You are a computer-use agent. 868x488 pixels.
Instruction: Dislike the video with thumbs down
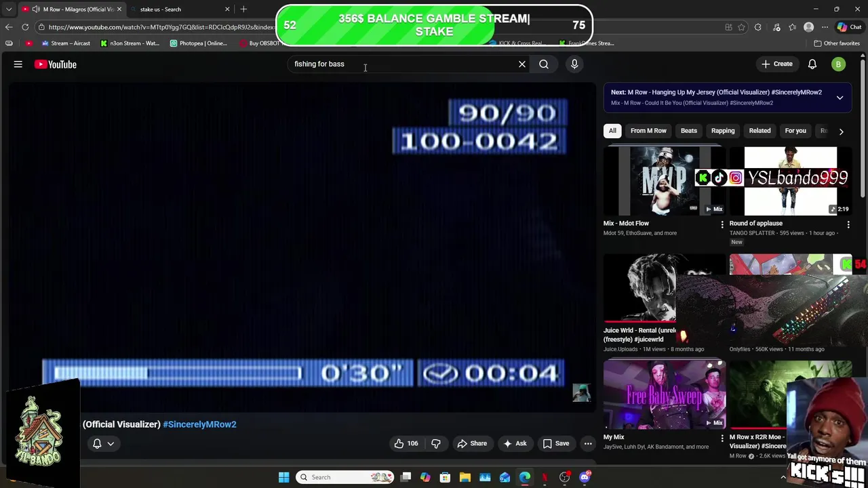[436, 443]
